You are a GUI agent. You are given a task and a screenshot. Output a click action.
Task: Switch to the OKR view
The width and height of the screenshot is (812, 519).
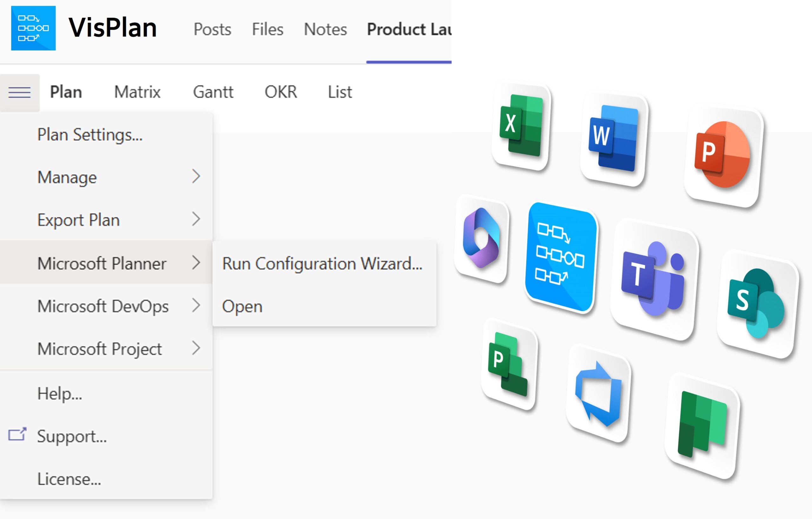[281, 92]
